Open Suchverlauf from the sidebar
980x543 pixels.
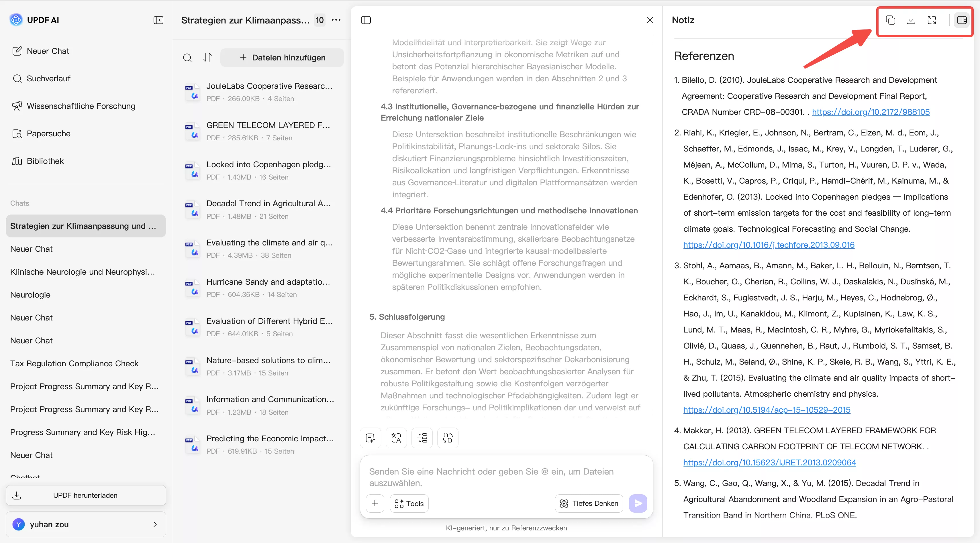[x=48, y=78]
